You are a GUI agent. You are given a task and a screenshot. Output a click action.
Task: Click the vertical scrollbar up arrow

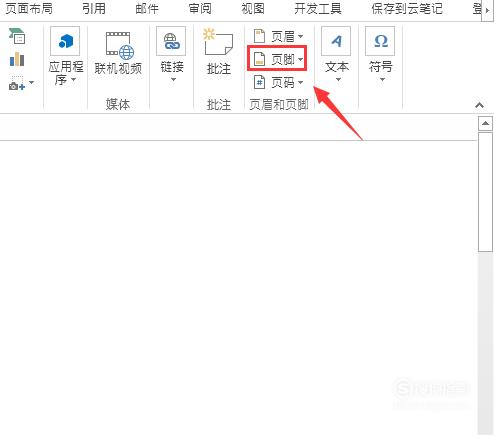485,124
